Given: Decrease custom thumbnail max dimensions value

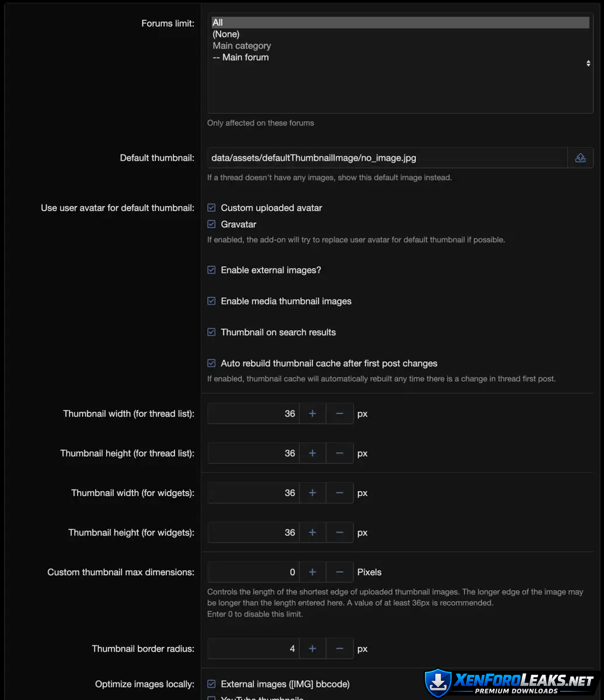Looking at the screenshot, I should point(340,572).
